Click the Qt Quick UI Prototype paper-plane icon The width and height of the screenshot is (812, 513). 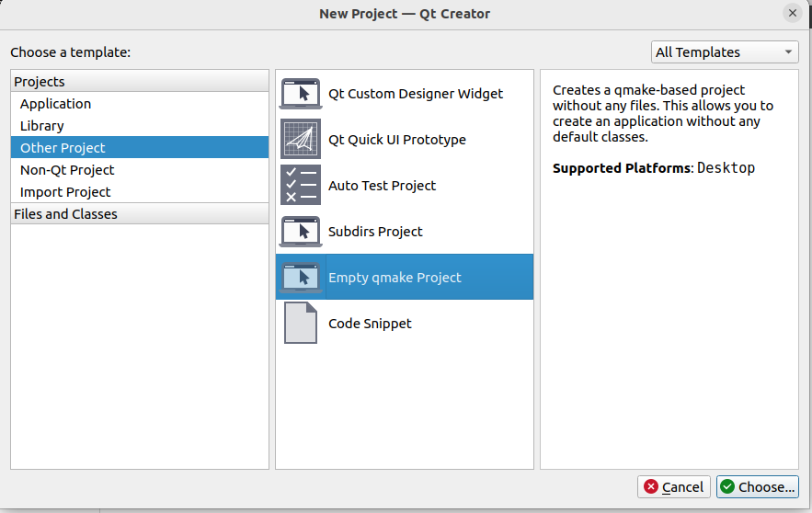[x=301, y=139]
